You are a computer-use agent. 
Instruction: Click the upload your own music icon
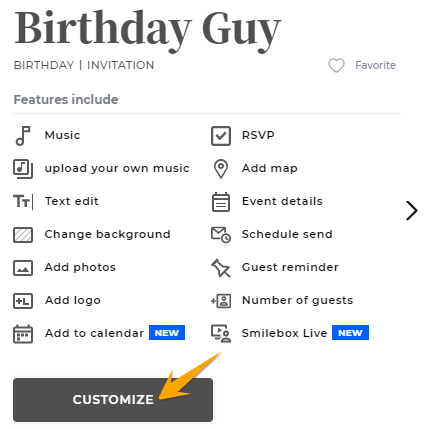click(x=23, y=169)
